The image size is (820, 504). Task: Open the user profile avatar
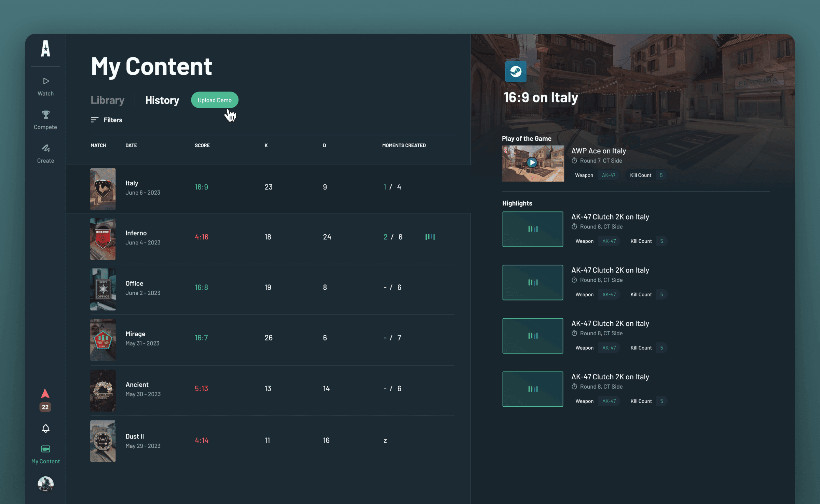point(45,484)
